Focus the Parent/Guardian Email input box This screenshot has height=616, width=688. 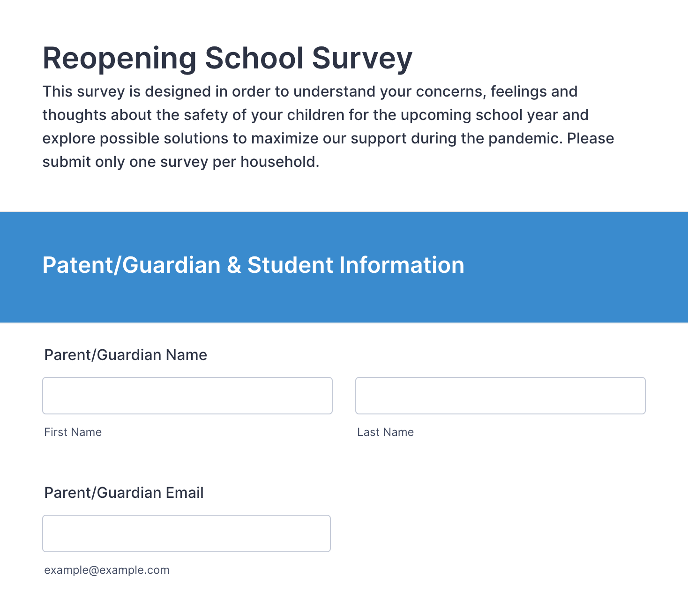pos(187,533)
